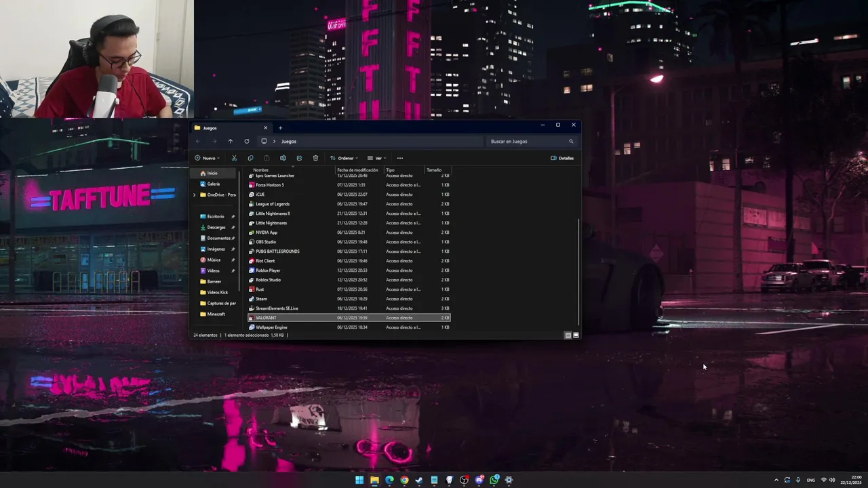Switch to details view icon in status bar
This screenshot has height=488, width=868.
click(568, 335)
